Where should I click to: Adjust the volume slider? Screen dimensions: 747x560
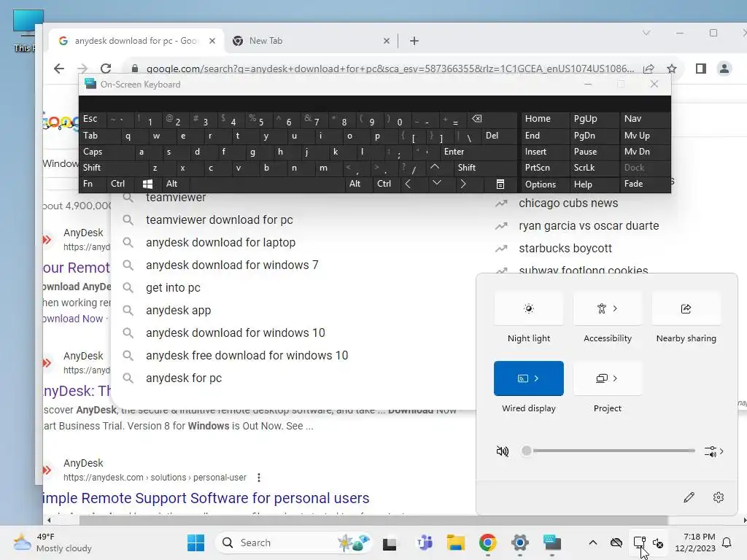[x=608, y=451]
